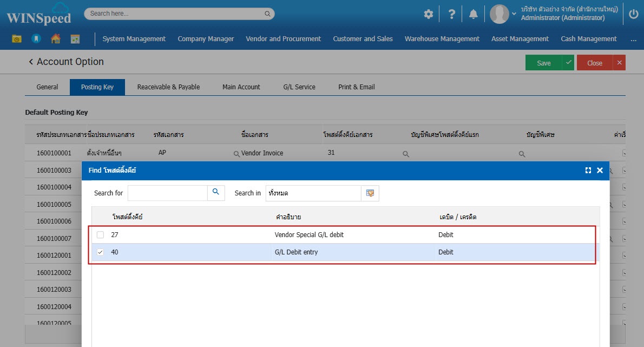
Task: Click the search magnifier in Find dialog
Action: pyautogui.click(x=216, y=193)
